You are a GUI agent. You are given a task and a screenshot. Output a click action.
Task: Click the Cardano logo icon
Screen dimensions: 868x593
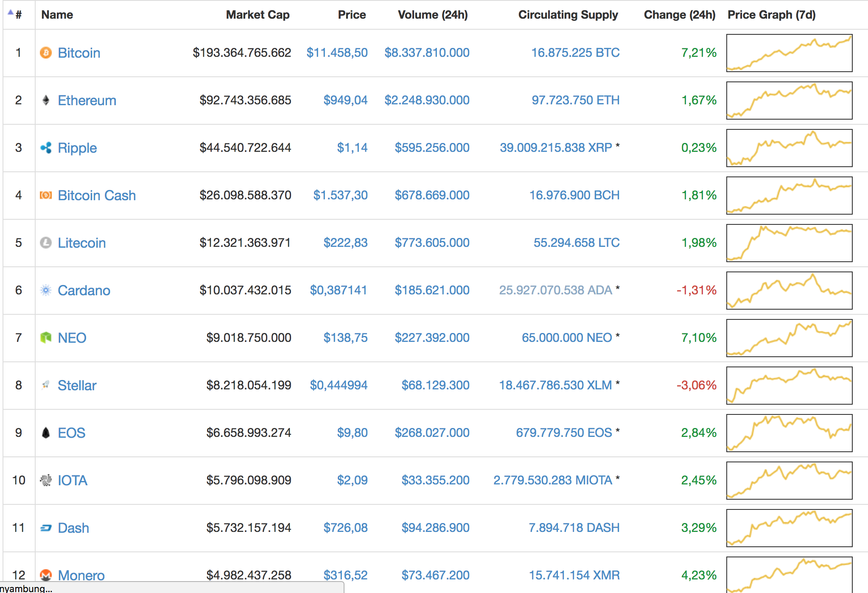click(x=46, y=290)
